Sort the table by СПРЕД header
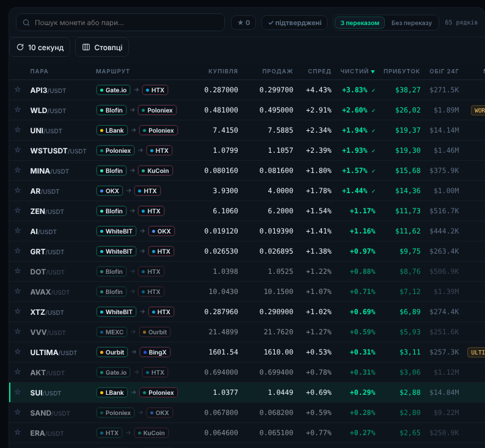Viewport: 485px width, 448px height. pyautogui.click(x=319, y=72)
